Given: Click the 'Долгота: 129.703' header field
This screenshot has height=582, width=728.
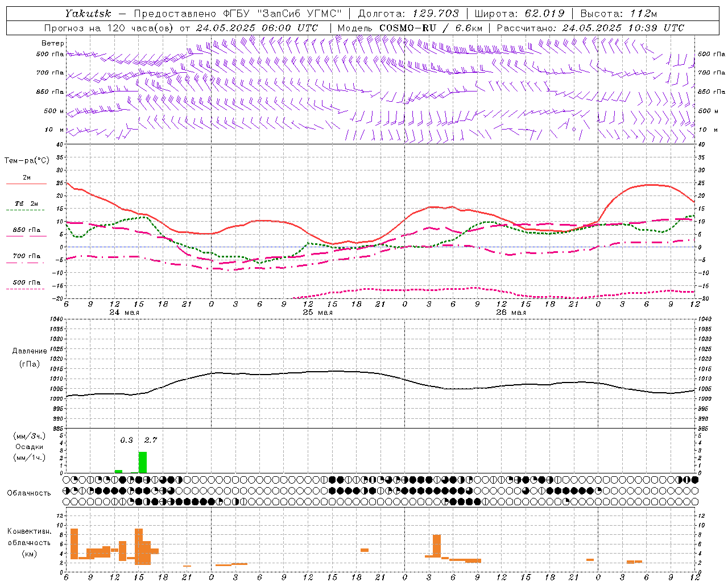Looking at the screenshot, I should [x=408, y=14].
